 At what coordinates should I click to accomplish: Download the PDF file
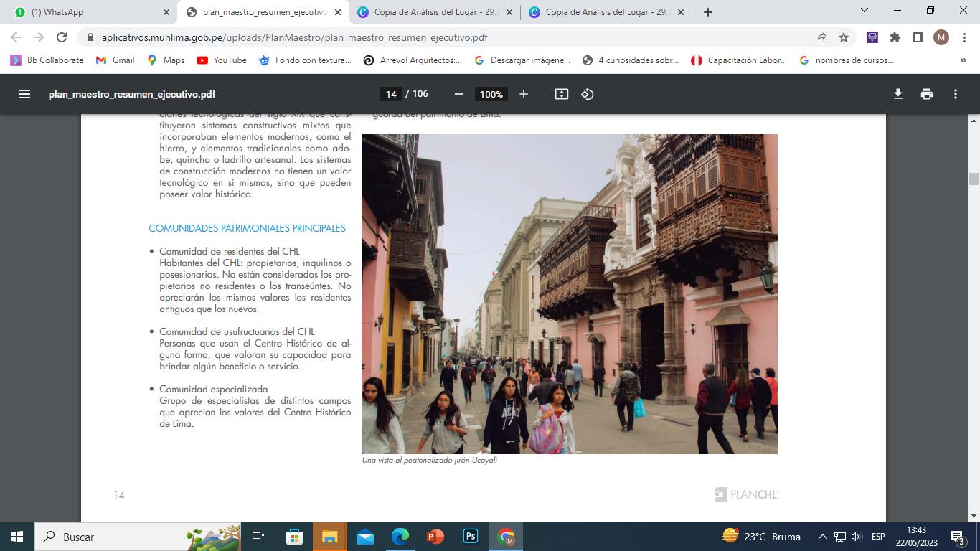click(x=897, y=94)
